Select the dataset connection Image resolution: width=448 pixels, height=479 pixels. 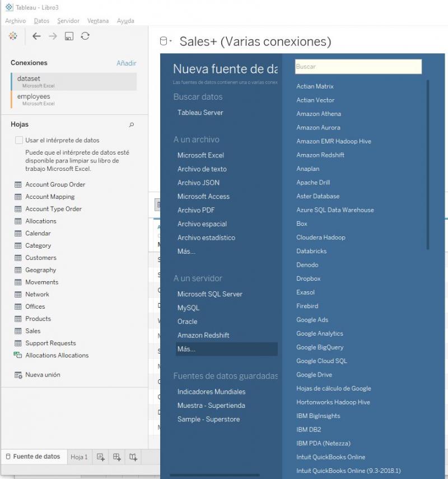click(x=73, y=82)
